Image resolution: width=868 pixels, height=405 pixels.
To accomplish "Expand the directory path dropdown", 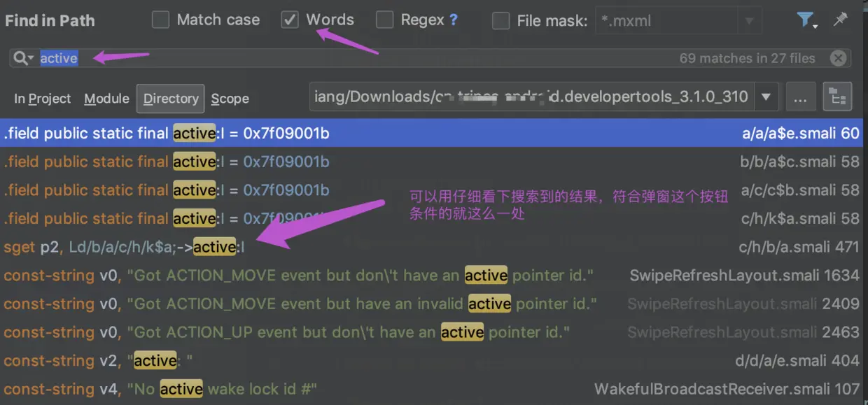I will [766, 97].
